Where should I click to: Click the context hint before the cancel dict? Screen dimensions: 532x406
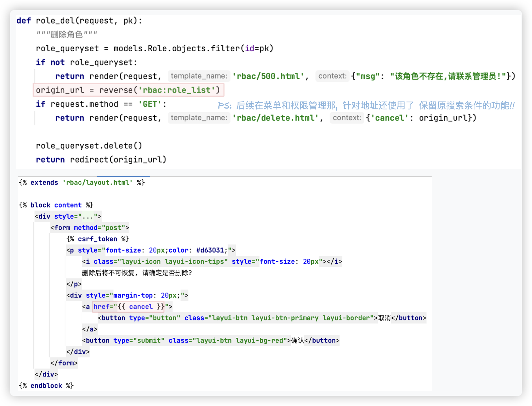pyautogui.click(x=346, y=118)
